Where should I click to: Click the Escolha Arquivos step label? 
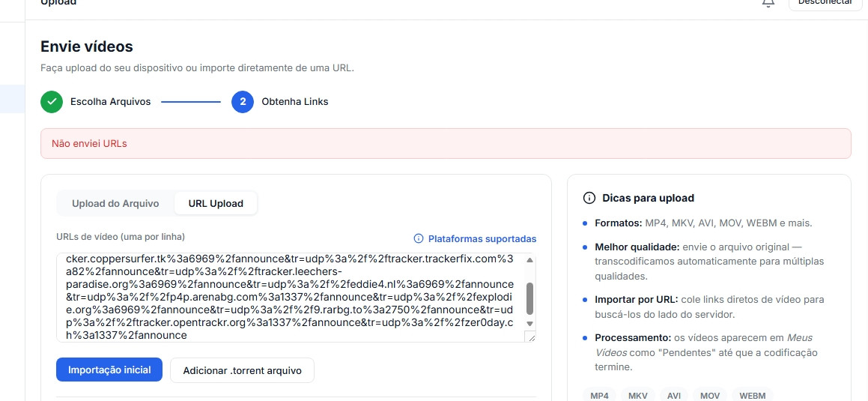click(110, 102)
